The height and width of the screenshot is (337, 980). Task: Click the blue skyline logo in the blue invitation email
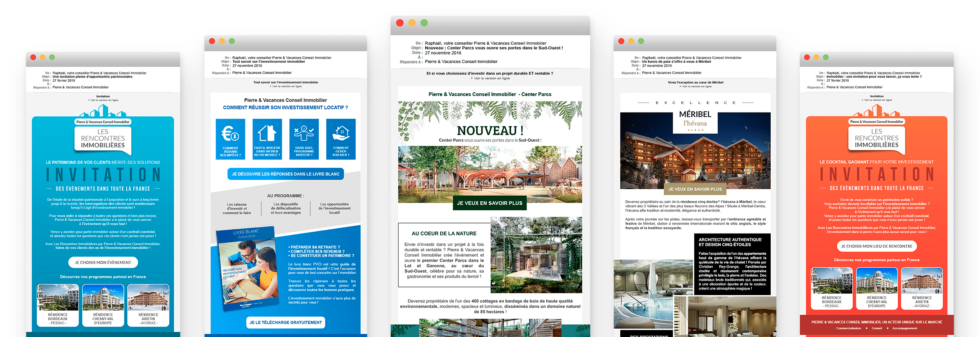(x=103, y=111)
